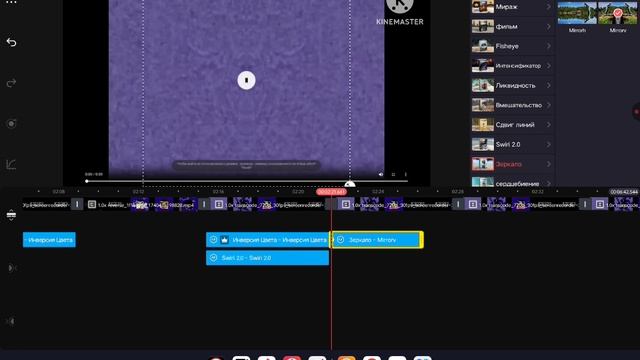The image size is (640, 360).
Task: Select the Swirl 2.0 effect layer in timeline
Action: 267,258
